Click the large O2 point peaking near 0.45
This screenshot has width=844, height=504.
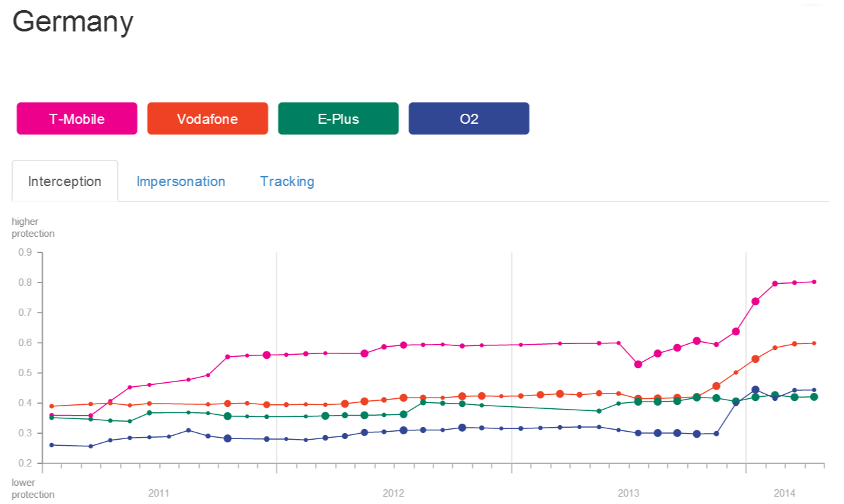(756, 390)
